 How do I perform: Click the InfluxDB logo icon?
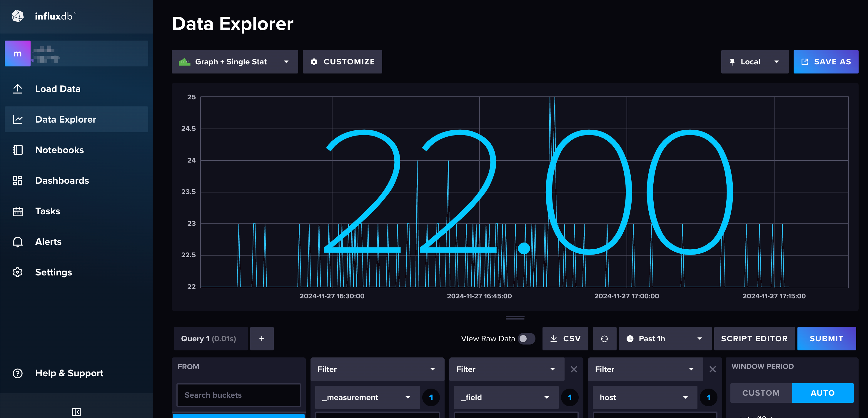tap(18, 16)
